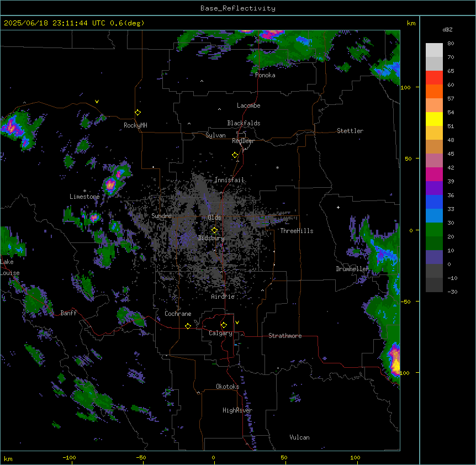Select the yellow diamond marker above Calgary label

point(224,325)
